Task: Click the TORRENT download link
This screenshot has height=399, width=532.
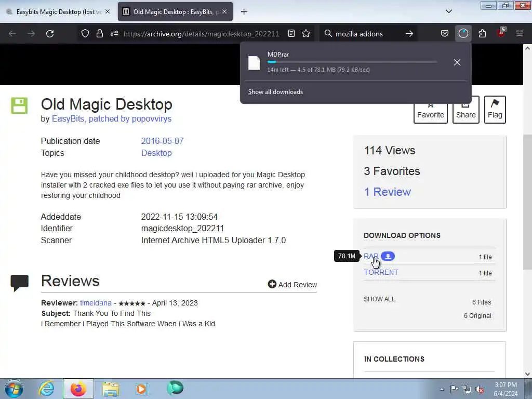Action: pos(381,272)
